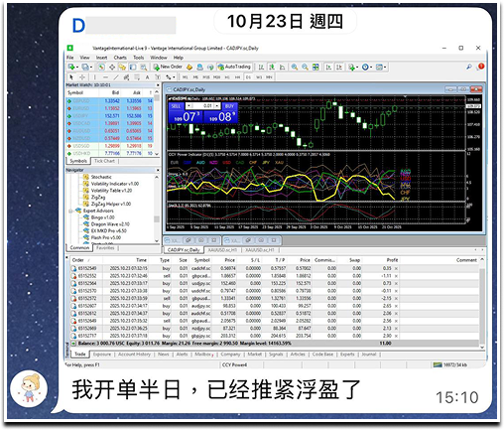Open the File menu
The image size is (504, 430).
(70, 58)
